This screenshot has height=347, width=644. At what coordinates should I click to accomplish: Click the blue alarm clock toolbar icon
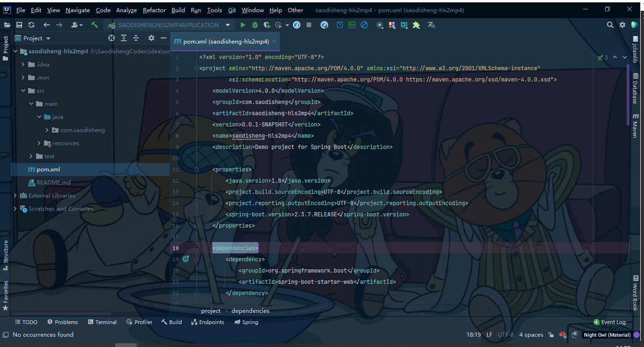coord(339,25)
